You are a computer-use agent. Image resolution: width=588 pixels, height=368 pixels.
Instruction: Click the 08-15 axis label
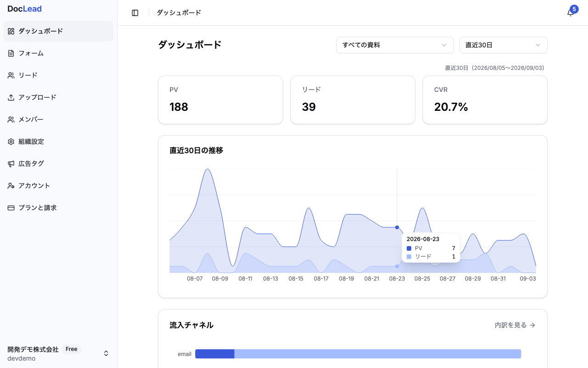(x=296, y=279)
